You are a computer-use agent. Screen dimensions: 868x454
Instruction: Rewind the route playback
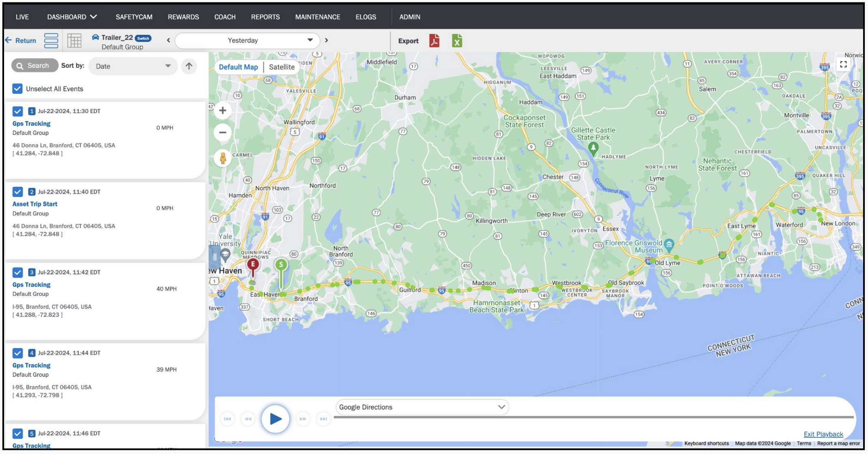point(248,419)
